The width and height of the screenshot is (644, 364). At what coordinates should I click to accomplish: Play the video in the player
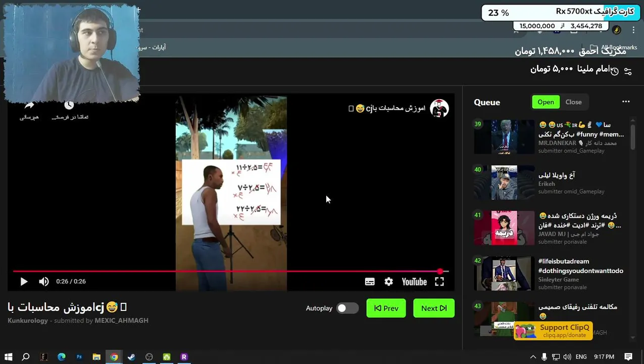point(24,282)
